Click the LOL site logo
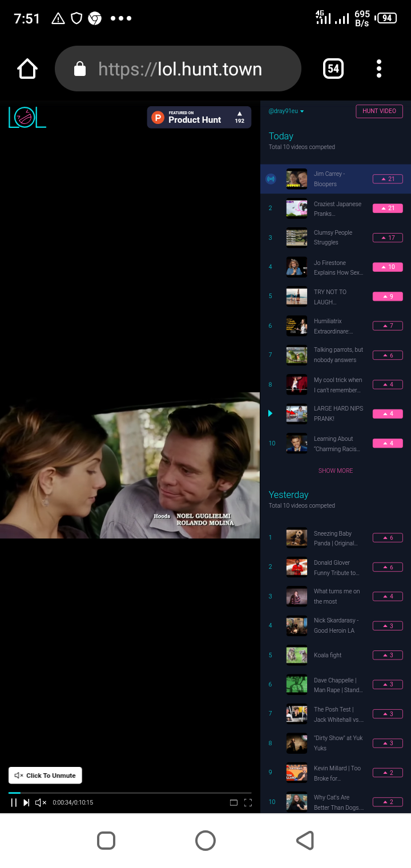411x868 pixels. click(27, 117)
